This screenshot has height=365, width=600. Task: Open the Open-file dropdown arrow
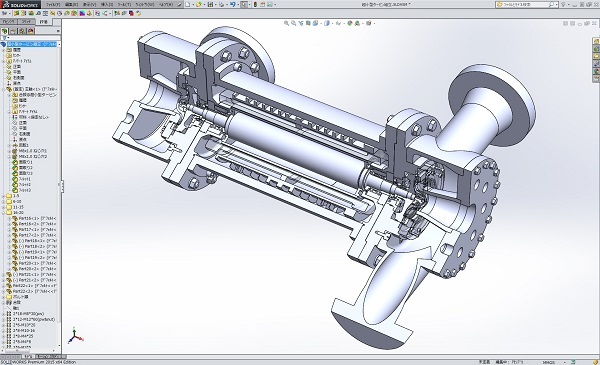204,5
